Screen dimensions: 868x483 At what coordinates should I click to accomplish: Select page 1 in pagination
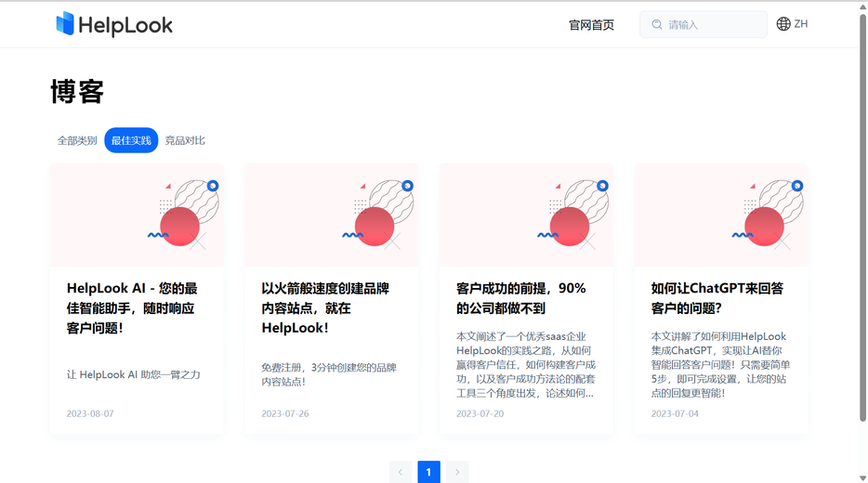429,472
